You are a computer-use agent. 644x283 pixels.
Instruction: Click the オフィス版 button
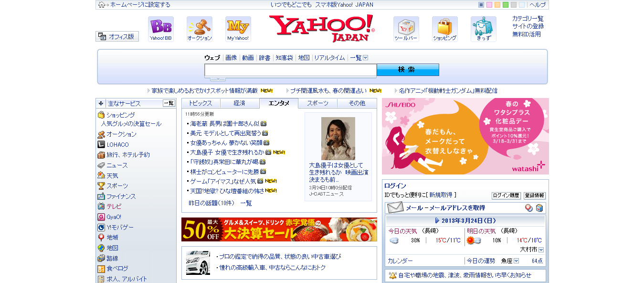pos(117,36)
